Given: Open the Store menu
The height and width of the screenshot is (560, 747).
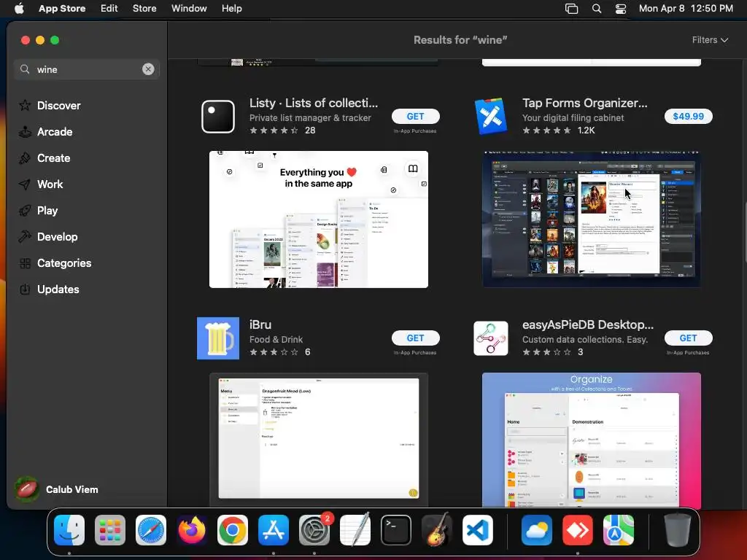Looking at the screenshot, I should (144, 9).
